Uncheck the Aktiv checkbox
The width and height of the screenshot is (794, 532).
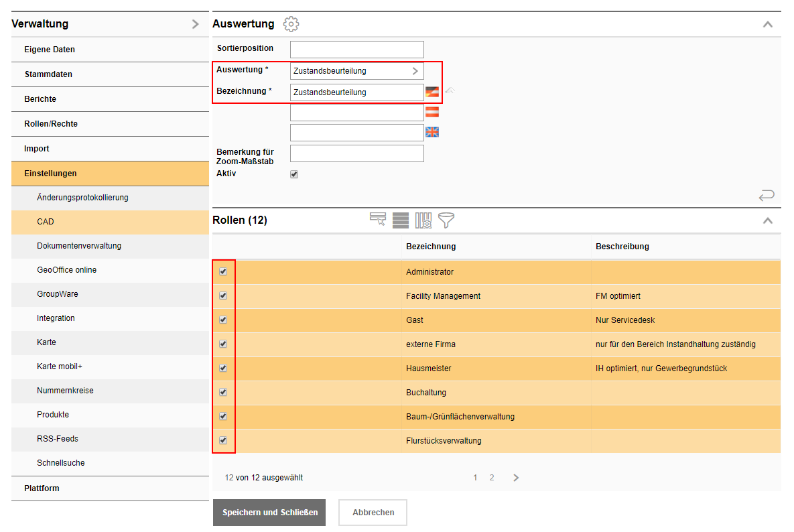click(293, 174)
